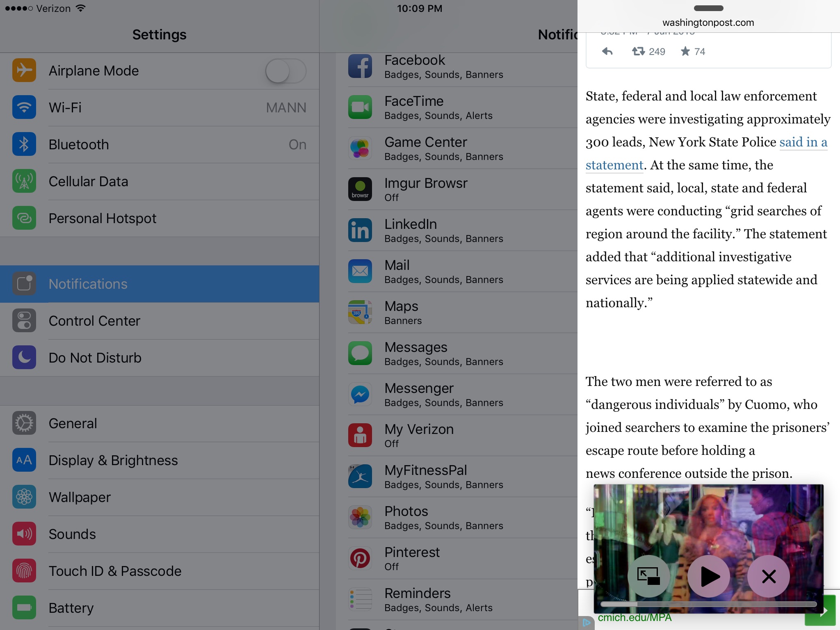Screen dimensions: 840x630
Task: Close the picture-in-picture video
Action: pos(769,576)
